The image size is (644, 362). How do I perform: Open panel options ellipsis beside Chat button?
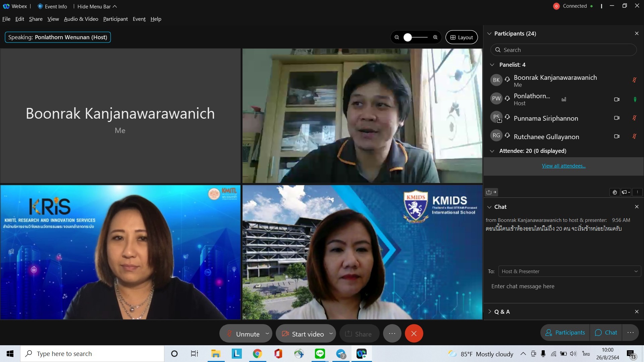(x=630, y=333)
